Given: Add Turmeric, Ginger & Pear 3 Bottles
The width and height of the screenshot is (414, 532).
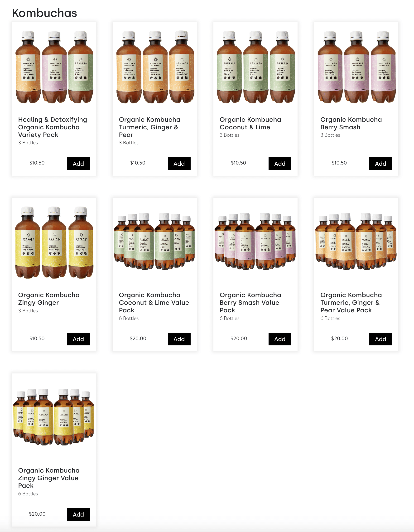Looking at the screenshot, I should coord(179,164).
